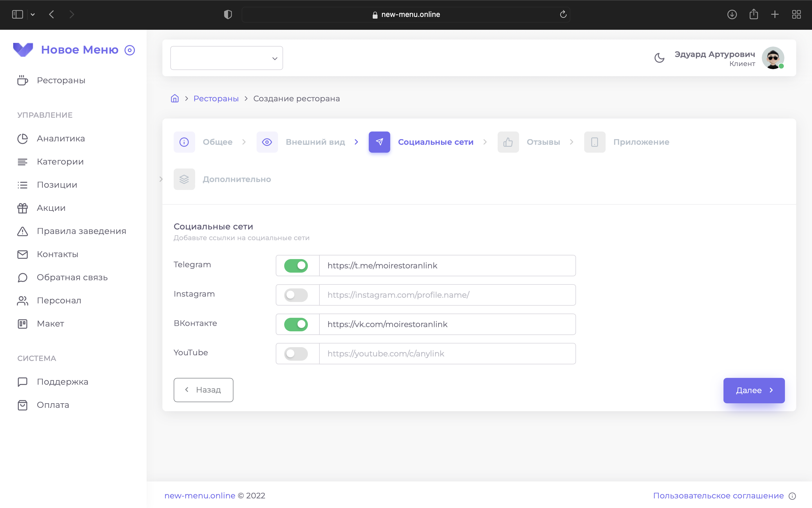Click the Instagram link input field
The width and height of the screenshot is (812, 508).
pos(448,295)
